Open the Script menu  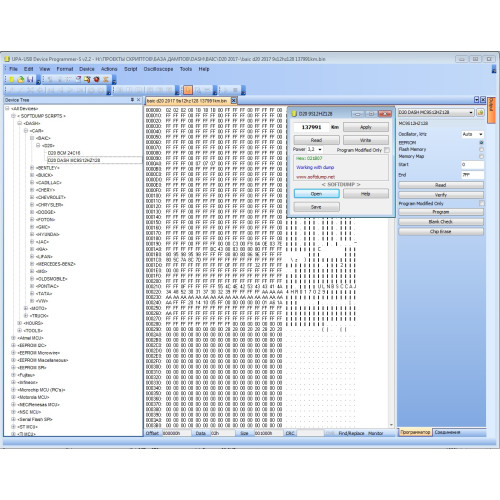[x=131, y=69]
